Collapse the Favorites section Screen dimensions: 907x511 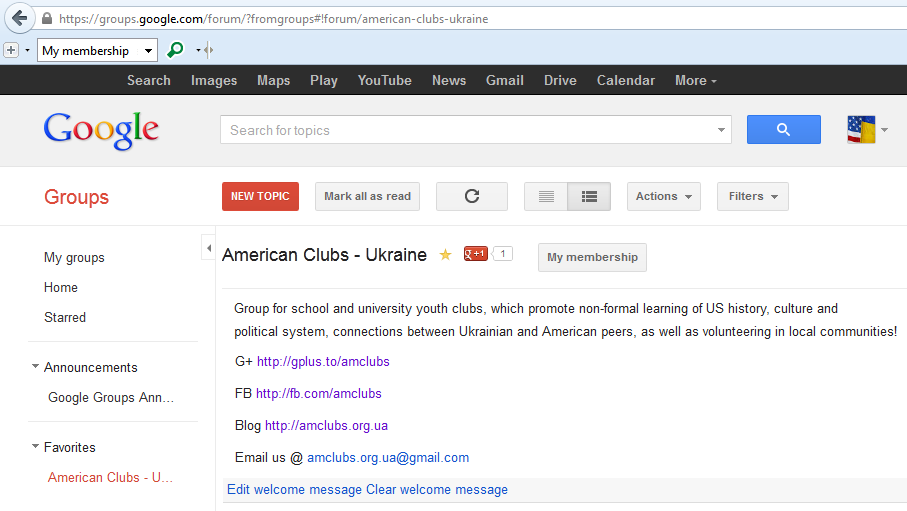35,446
